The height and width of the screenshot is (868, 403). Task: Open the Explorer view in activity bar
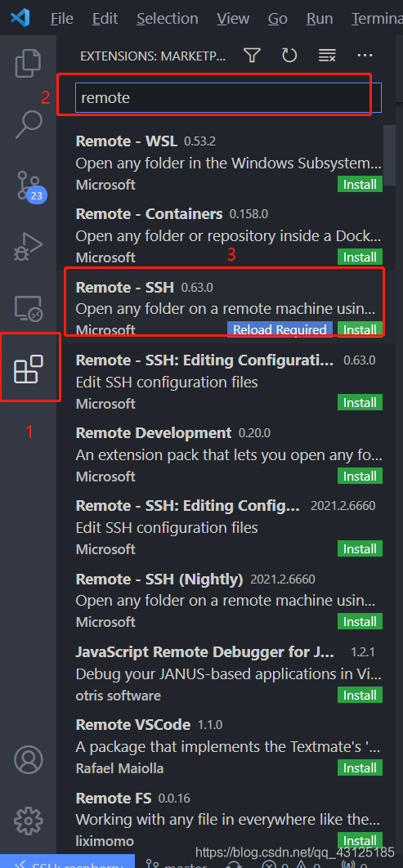[28, 63]
